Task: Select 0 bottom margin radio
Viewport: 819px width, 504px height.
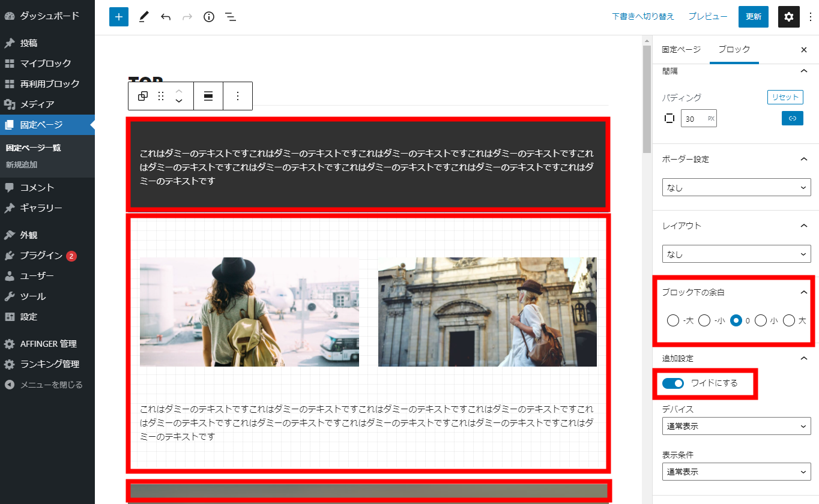Action: point(736,320)
